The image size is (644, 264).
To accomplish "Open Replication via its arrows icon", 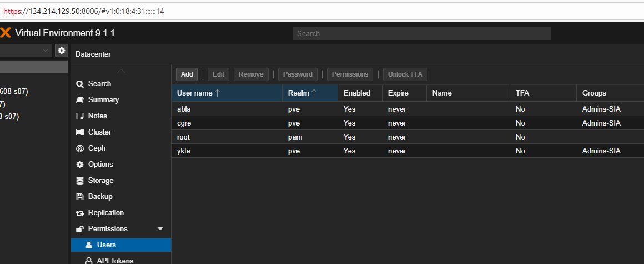I will (79, 213).
